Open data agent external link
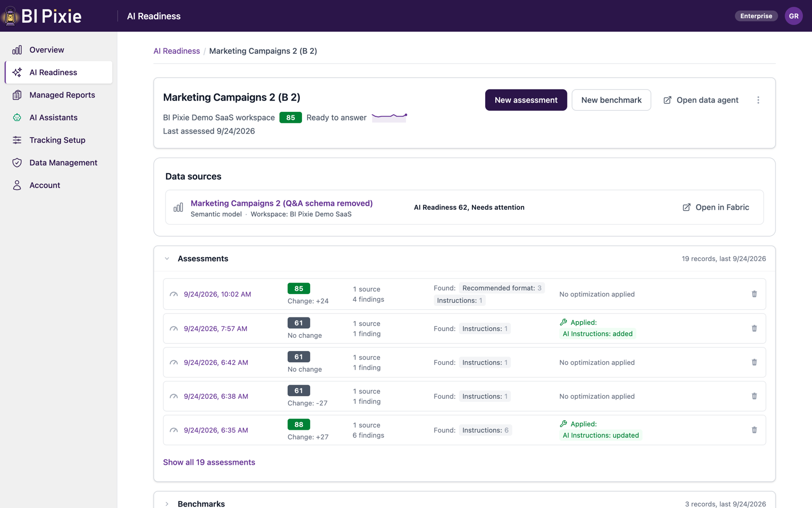Viewport: 812px width, 508px height. coord(701,100)
